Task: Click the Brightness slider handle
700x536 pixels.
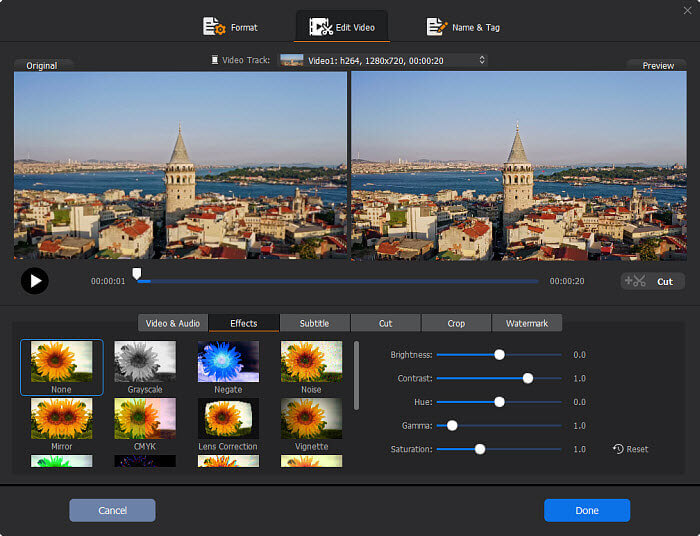Action: point(500,355)
